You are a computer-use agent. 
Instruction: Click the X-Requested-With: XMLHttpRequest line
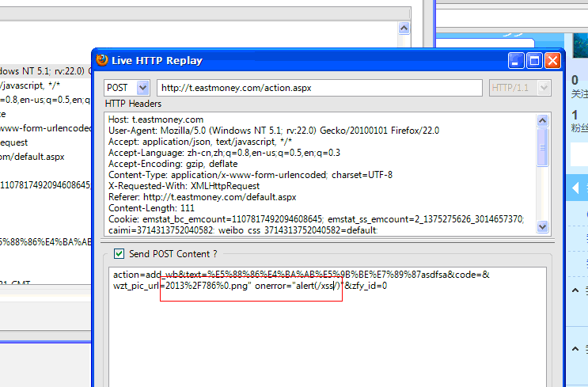pos(184,186)
